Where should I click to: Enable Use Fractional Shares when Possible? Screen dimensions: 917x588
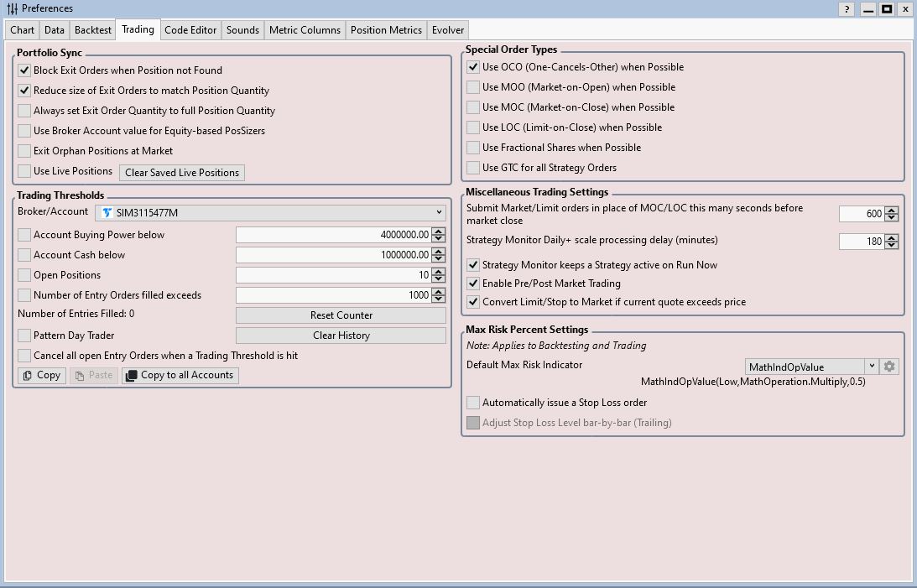click(x=474, y=148)
